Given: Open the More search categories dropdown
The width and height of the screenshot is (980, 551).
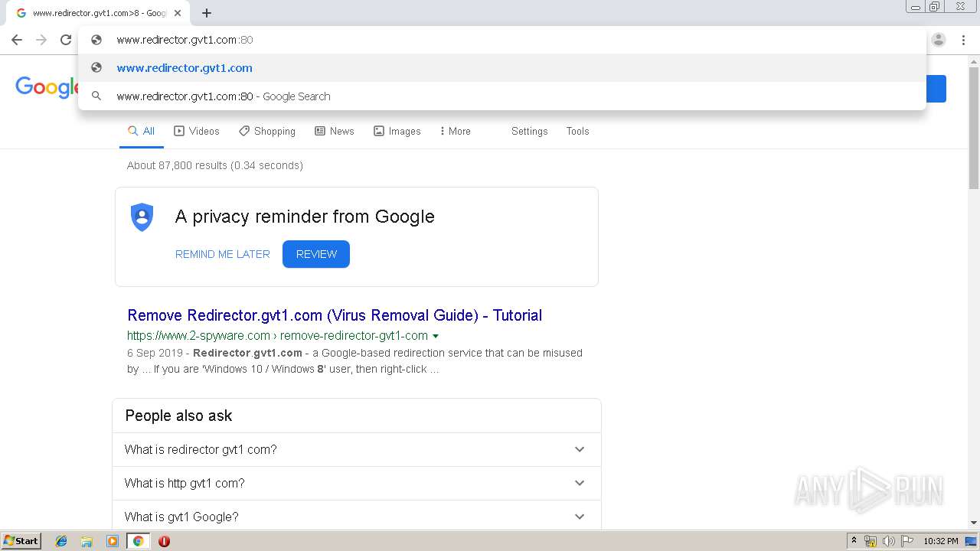Looking at the screenshot, I should pos(455,131).
